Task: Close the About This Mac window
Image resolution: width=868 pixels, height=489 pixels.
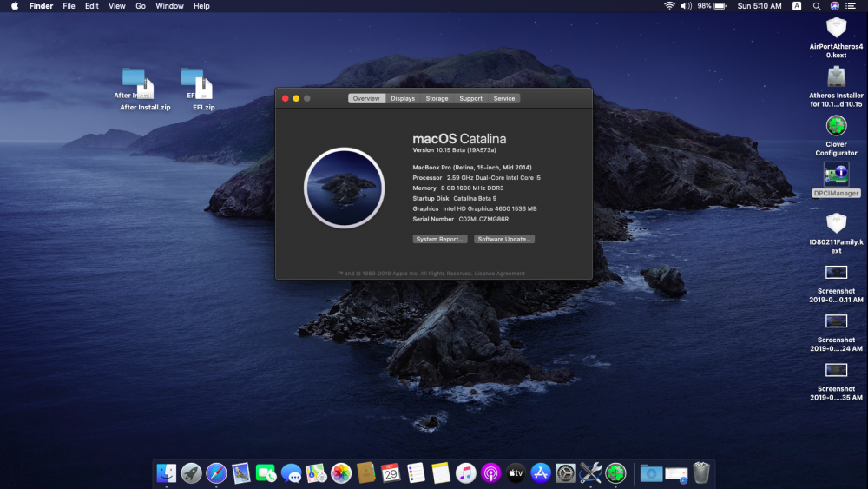Action: click(x=285, y=98)
